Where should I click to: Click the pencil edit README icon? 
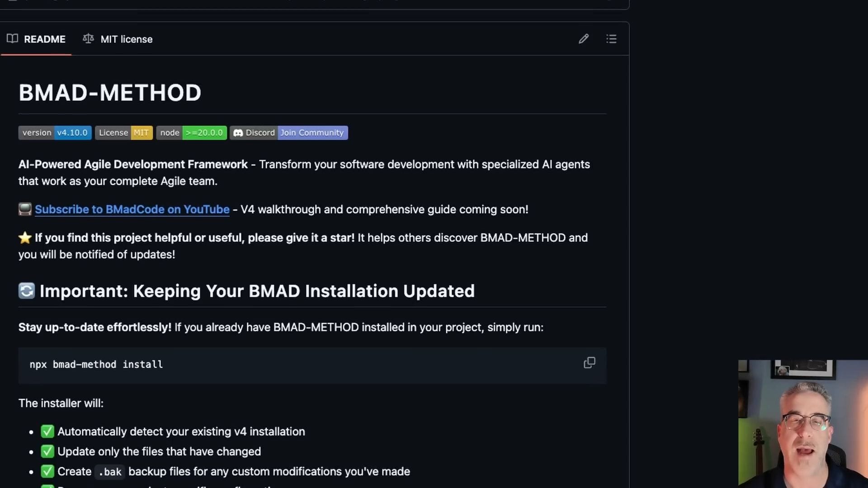coord(584,39)
